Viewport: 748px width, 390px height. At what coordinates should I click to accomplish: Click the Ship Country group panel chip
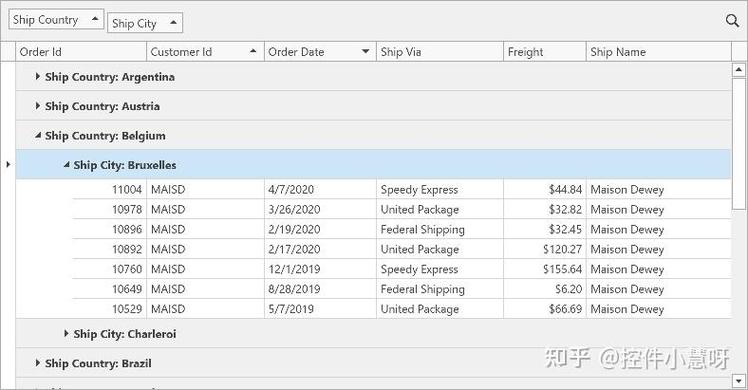tap(56, 20)
